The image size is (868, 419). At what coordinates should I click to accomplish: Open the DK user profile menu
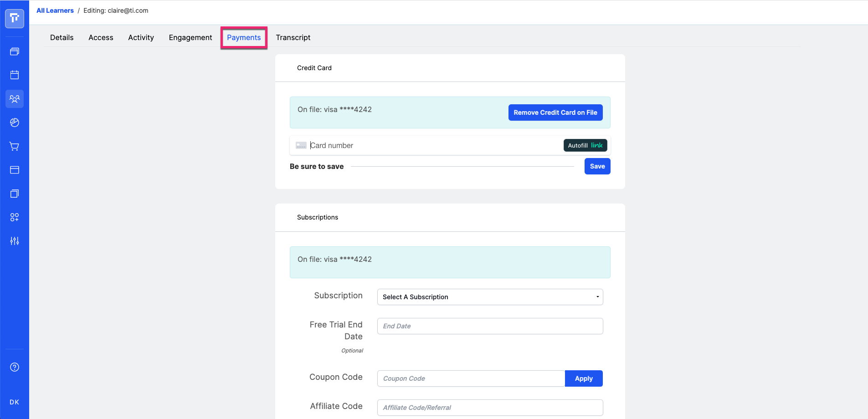tap(15, 402)
